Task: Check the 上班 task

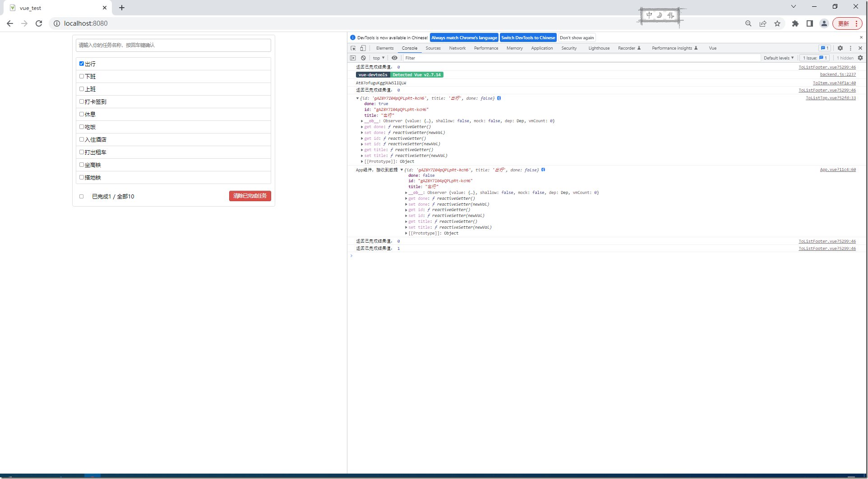Action: (82, 89)
